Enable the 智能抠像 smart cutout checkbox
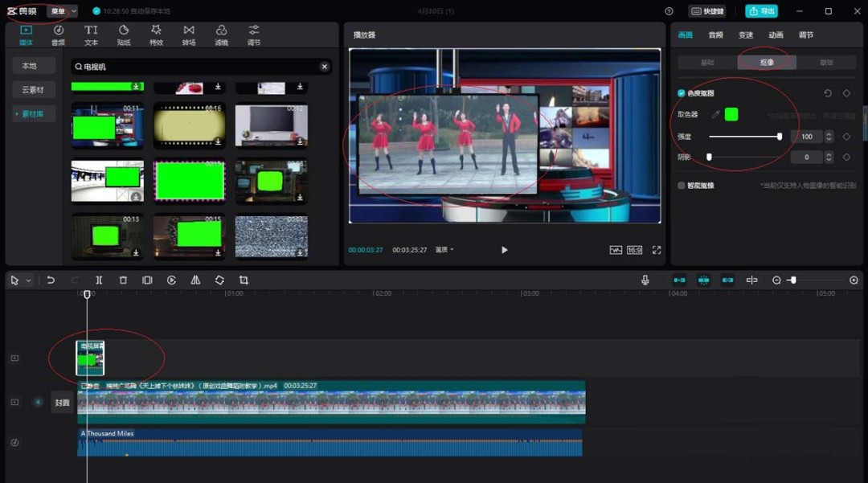The width and height of the screenshot is (868, 483). pos(682,186)
